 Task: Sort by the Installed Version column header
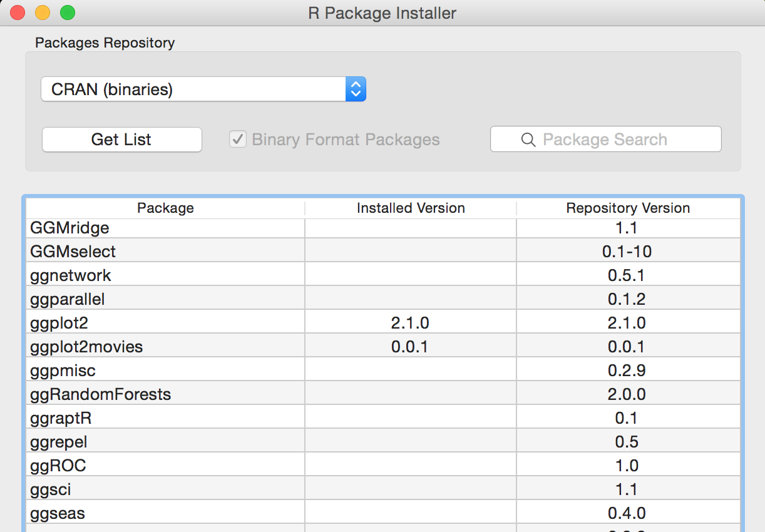click(x=411, y=208)
